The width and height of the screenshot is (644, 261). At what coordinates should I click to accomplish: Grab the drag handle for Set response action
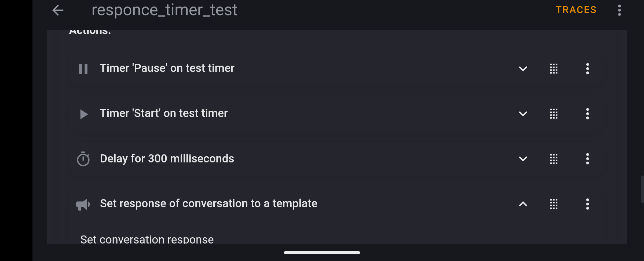point(554,204)
